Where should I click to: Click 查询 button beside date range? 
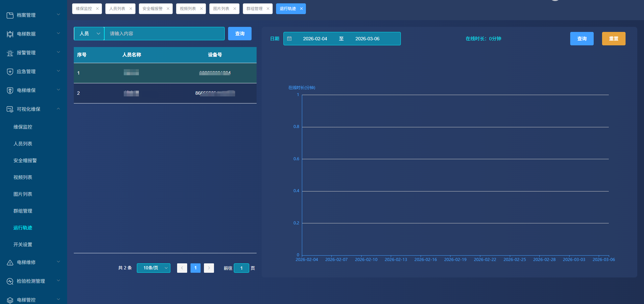(x=582, y=39)
